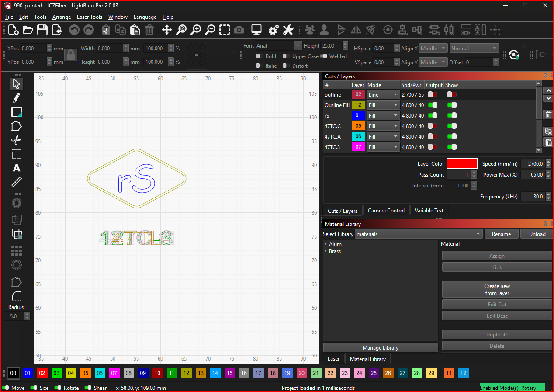Click the Delete trash icon in toolbar
554x392 pixels.
pyautogui.click(x=149, y=30)
